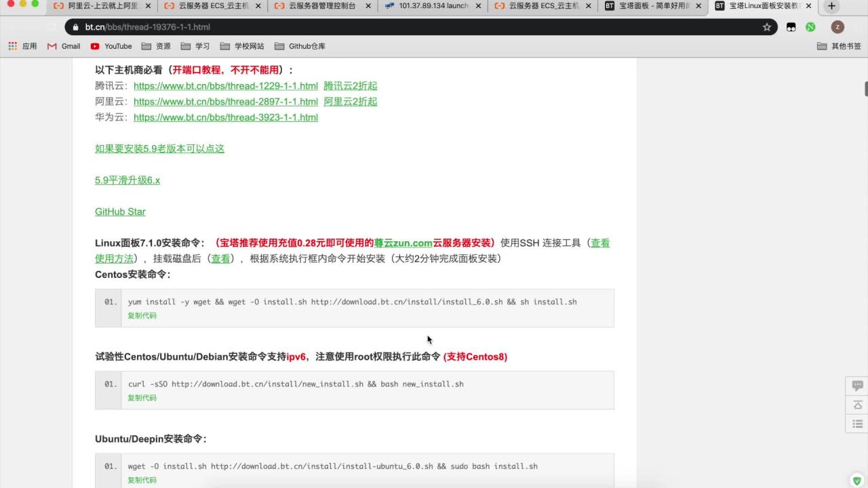Click the 查看 link after 挂载磁盘后
868x488 pixels.
pyautogui.click(x=221, y=258)
